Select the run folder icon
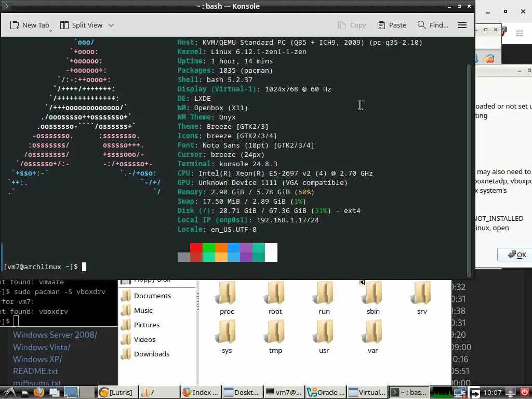Screen dimensions: 532x399 point(324,293)
